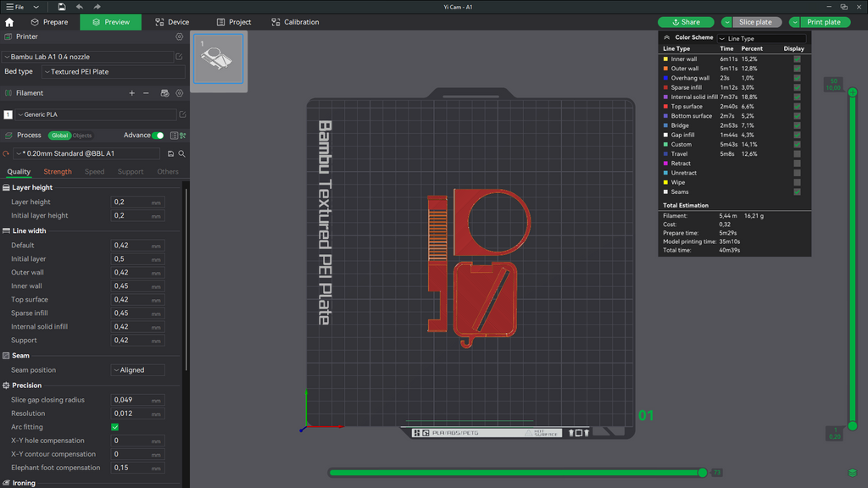Toggle the Advance switch

tap(159, 136)
